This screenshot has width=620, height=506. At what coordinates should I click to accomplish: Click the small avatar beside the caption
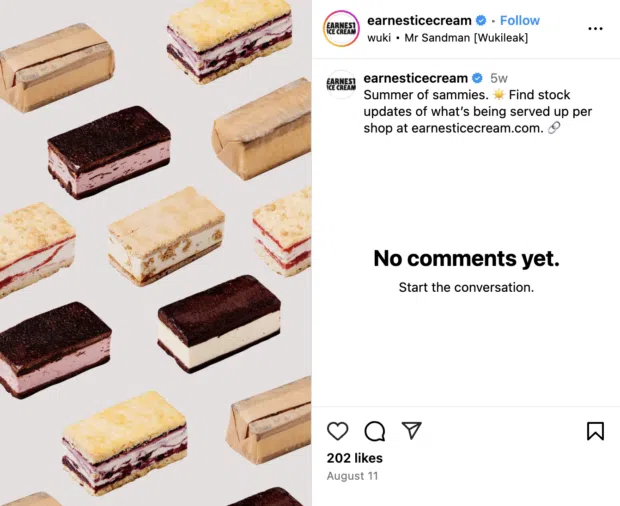click(341, 85)
